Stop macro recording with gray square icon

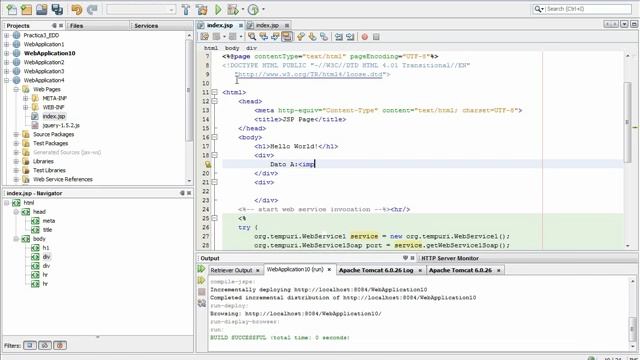coord(376,37)
